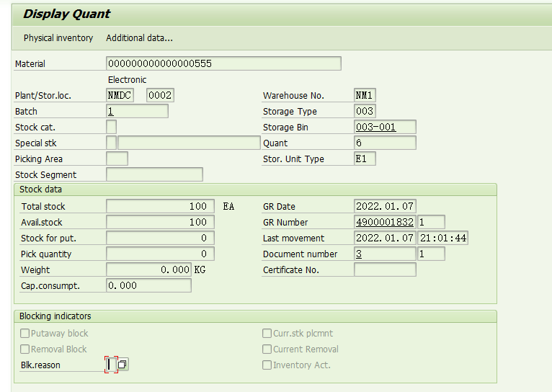Click the Plant field NMDC
Image resolution: width=552 pixels, height=392 pixels.
click(x=120, y=95)
